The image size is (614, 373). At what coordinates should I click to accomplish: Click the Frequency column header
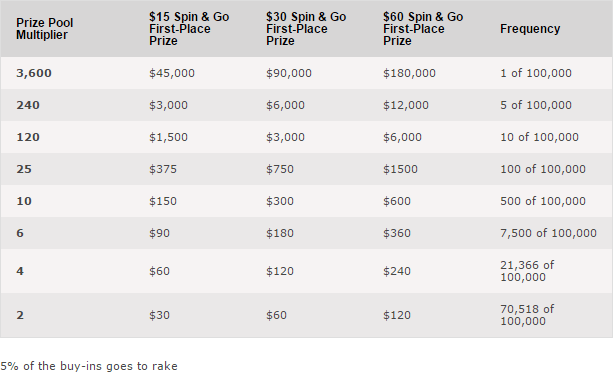[530, 29]
